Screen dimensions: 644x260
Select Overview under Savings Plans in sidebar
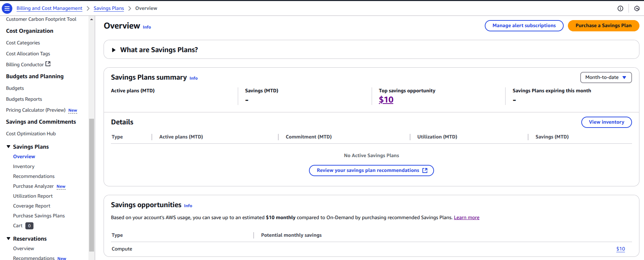24,156
